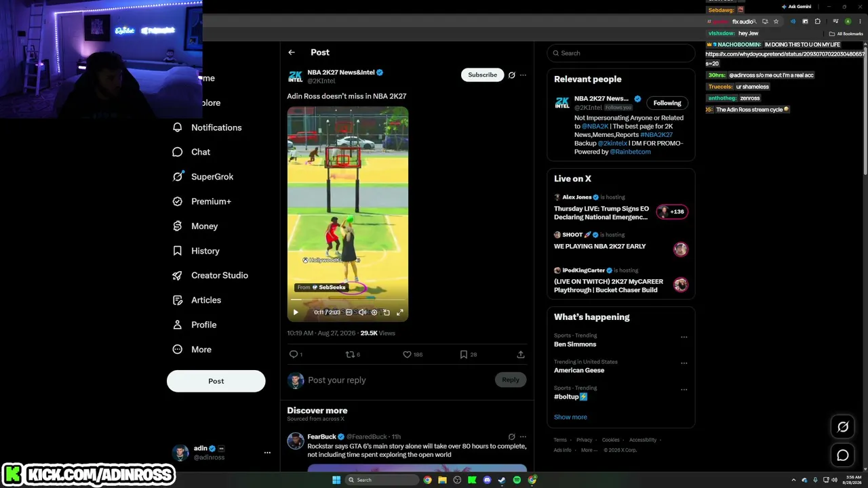Subscribe to NBA 2K27 News&Intel
The height and width of the screenshot is (488, 868).
[482, 75]
